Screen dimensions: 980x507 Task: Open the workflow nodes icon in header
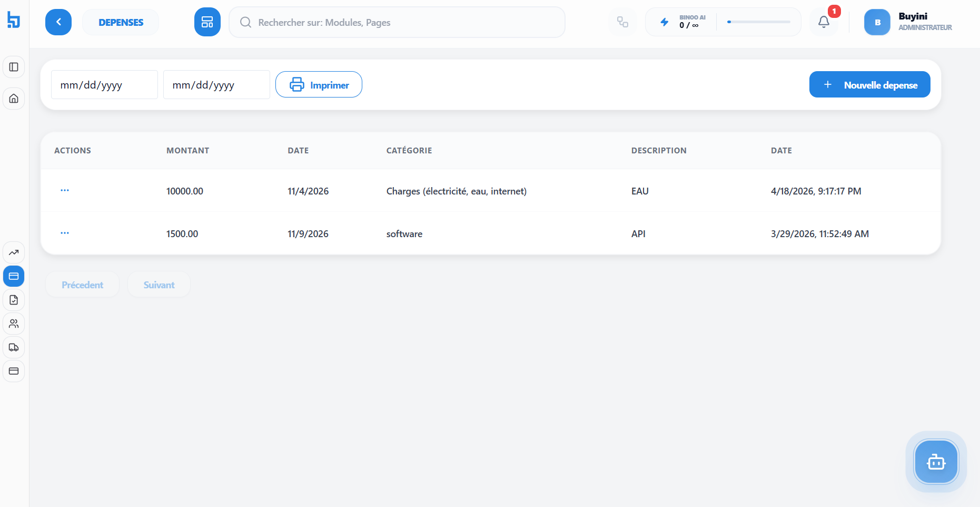tap(622, 22)
